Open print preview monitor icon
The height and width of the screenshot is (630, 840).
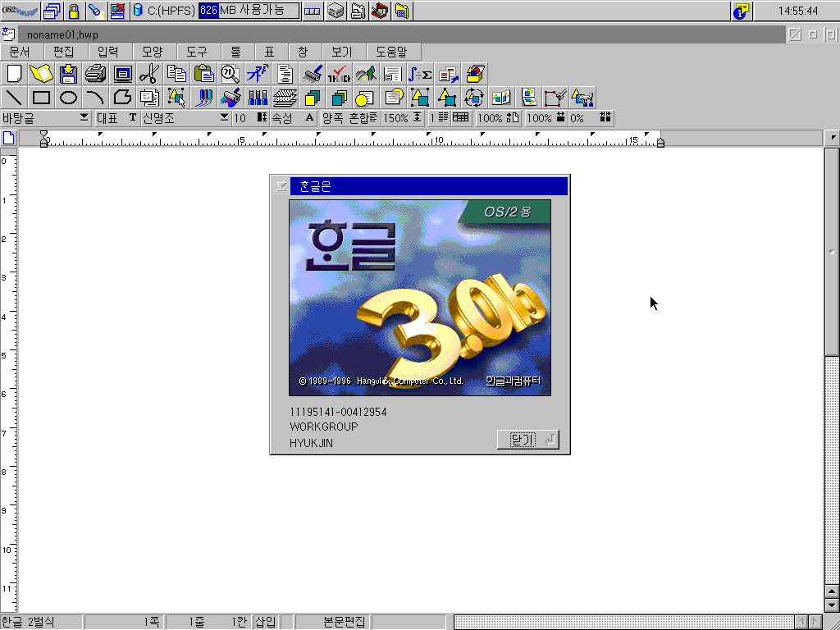[123, 73]
